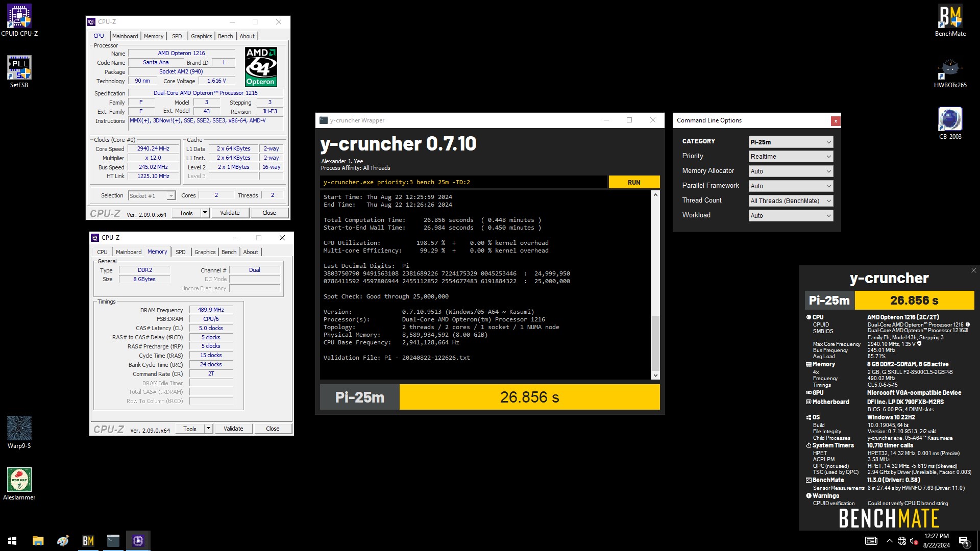
Task: Open the Thread Count dropdown
Action: click(791, 201)
